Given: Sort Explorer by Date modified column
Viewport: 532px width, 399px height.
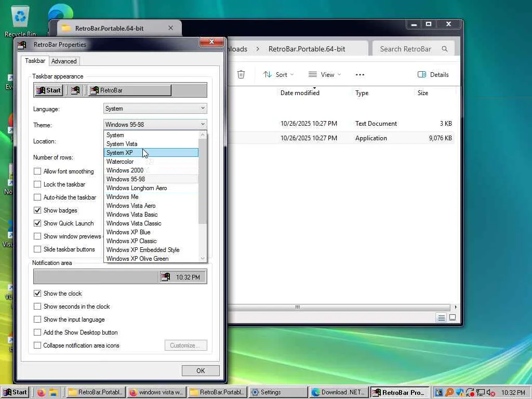Looking at the screenshot, I should tap(300, 93).
